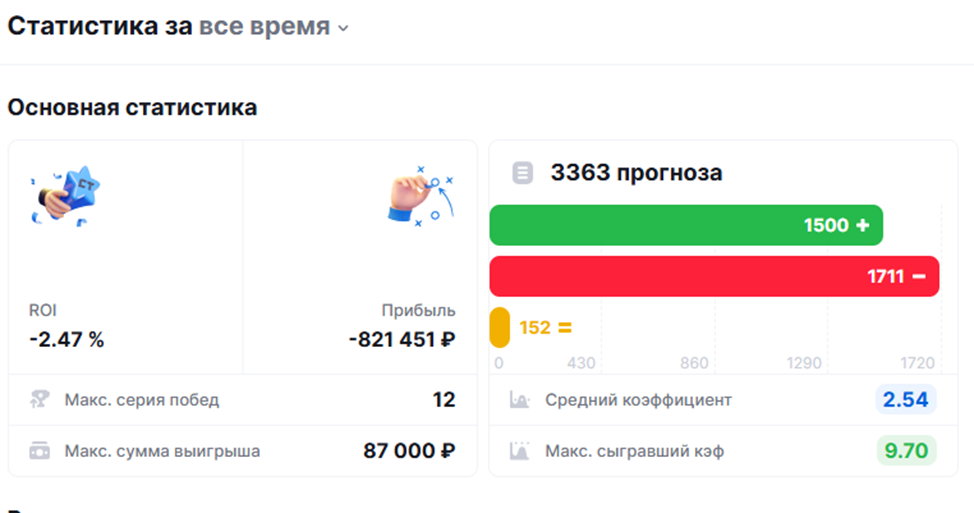Open the 'все время' period dropdown
The width and height of the screenshot is (974, 513).
click(x=273, y=27)
